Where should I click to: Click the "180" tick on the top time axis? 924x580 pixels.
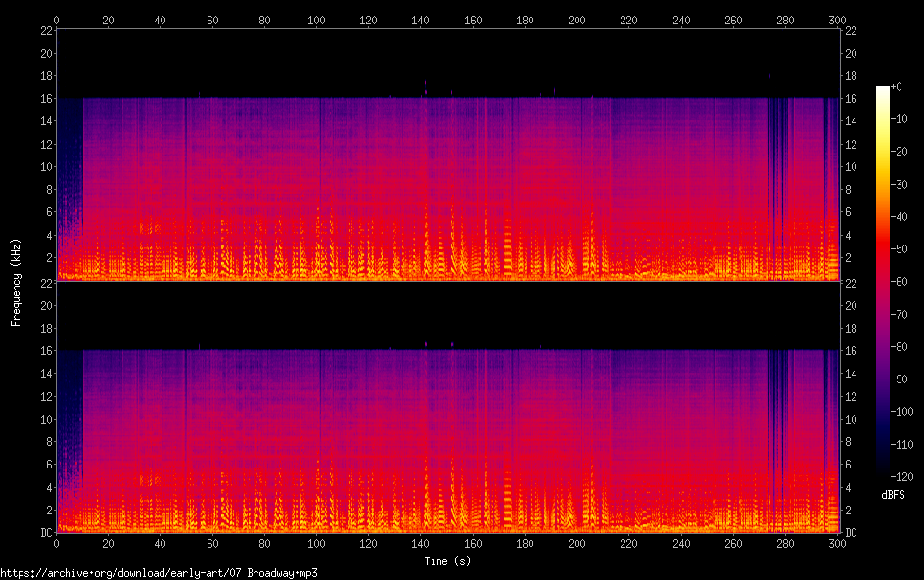point(525,20)
